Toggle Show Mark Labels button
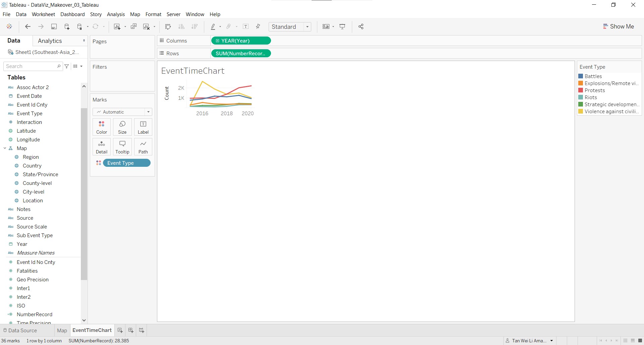Screen dimensions: 644x345 tap(246, 27)
